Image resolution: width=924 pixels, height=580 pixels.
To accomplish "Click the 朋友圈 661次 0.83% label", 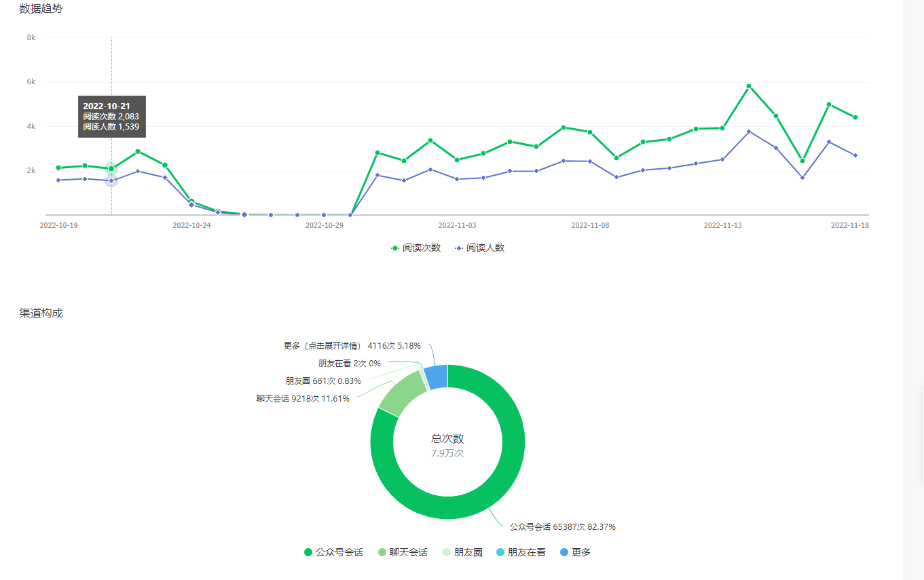I will 322,381.
